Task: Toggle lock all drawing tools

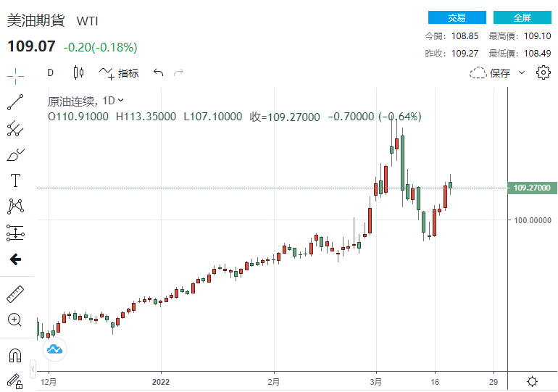Action: [x=15, y=380]
